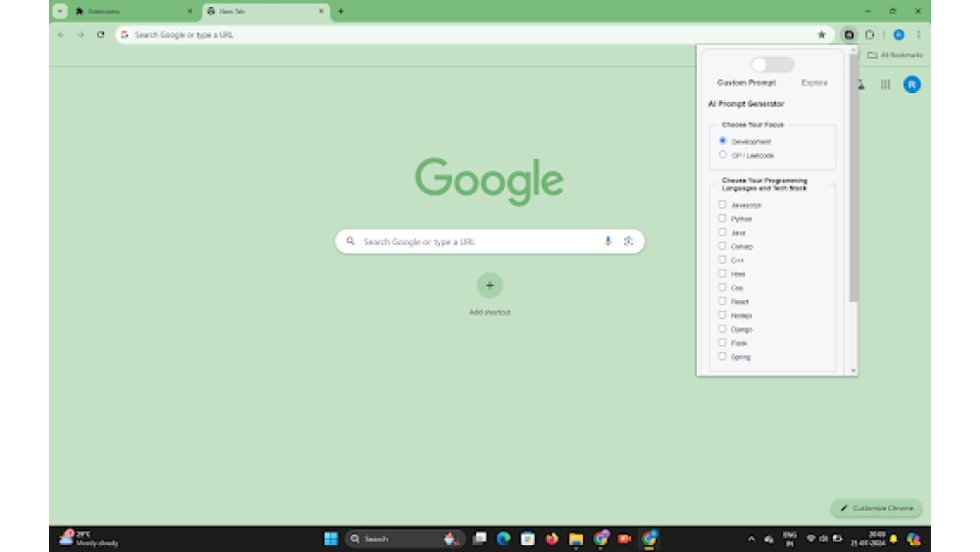Open the weather widget on the taskbar
Screen dimensions: 980x552
pos(88,538)
